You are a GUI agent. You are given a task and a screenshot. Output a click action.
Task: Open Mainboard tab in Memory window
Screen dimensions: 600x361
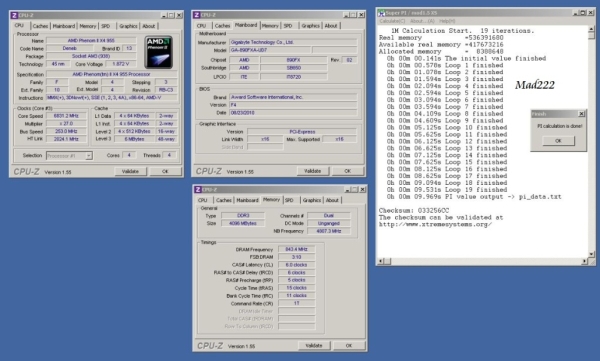pyautogui.click(x=247, y=200)
